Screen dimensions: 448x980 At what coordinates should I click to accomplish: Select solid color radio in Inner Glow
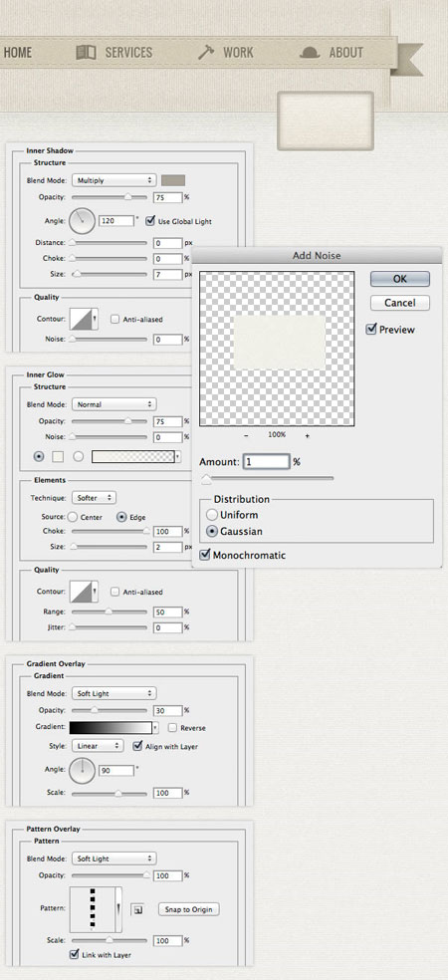click(x=39, y=457)
